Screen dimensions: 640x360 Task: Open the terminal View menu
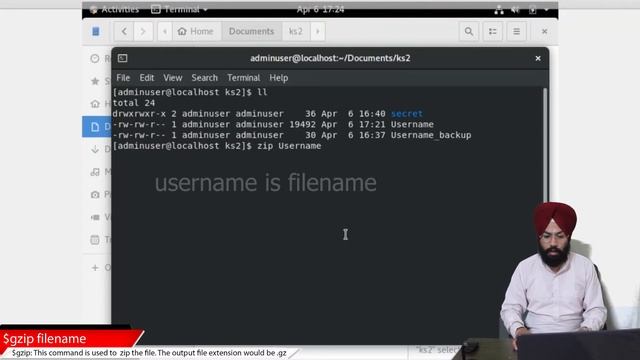click(173, 78)
